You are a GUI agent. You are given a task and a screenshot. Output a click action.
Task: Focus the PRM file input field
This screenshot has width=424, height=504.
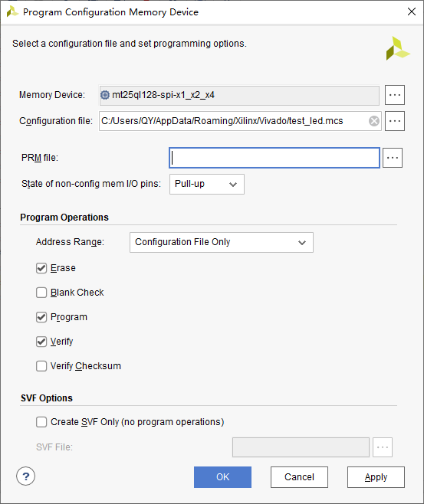(274, 158)
